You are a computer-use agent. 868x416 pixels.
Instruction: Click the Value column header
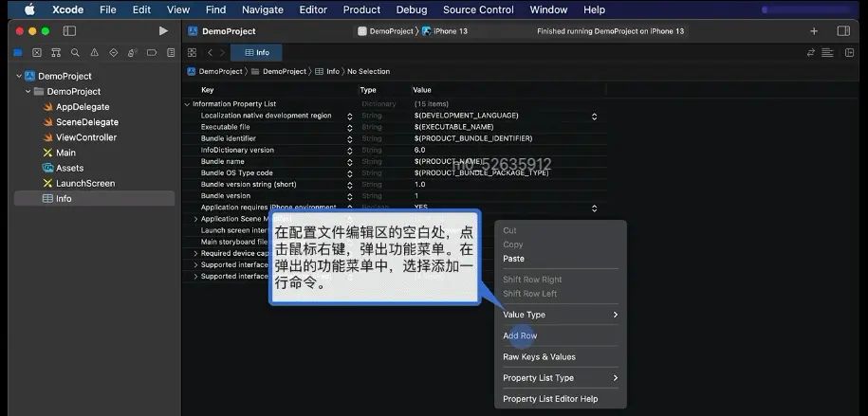[422, 90]
